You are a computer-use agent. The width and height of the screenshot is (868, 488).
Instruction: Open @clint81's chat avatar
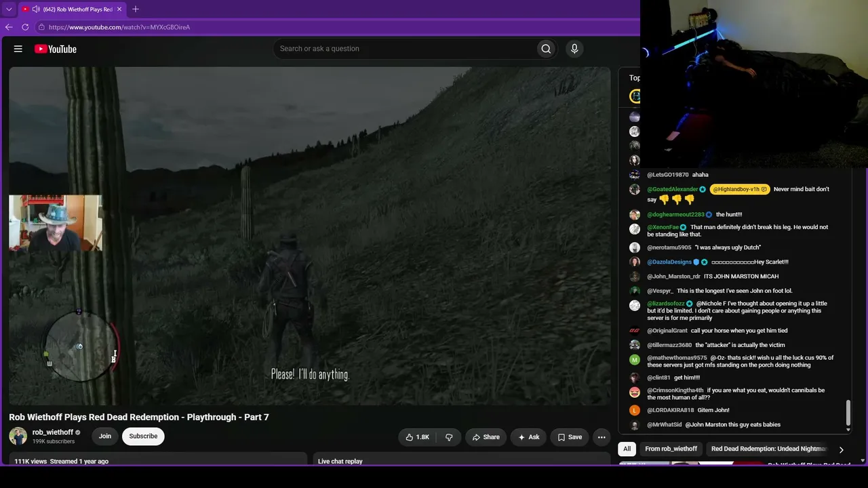coord(635,378)
